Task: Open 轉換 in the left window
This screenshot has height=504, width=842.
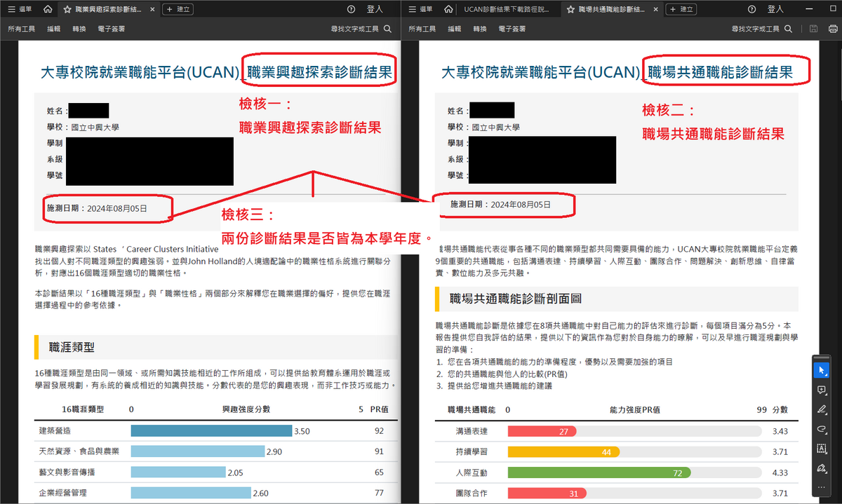Action: pyautogui.click(x=79, y=29)
